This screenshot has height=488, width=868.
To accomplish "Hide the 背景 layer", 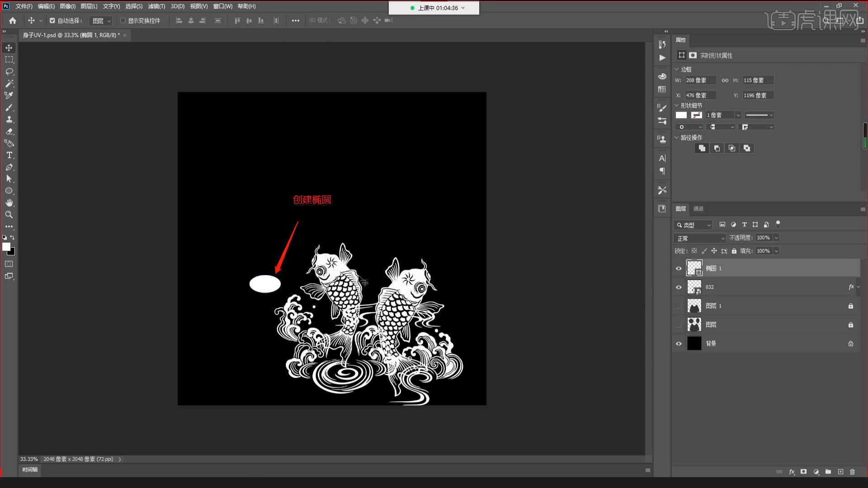I will coord(679,344).
